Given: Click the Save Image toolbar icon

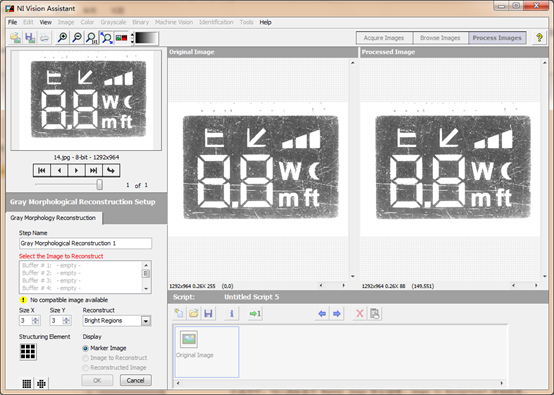Looking at the screenshot, I should tap(30, 37).
